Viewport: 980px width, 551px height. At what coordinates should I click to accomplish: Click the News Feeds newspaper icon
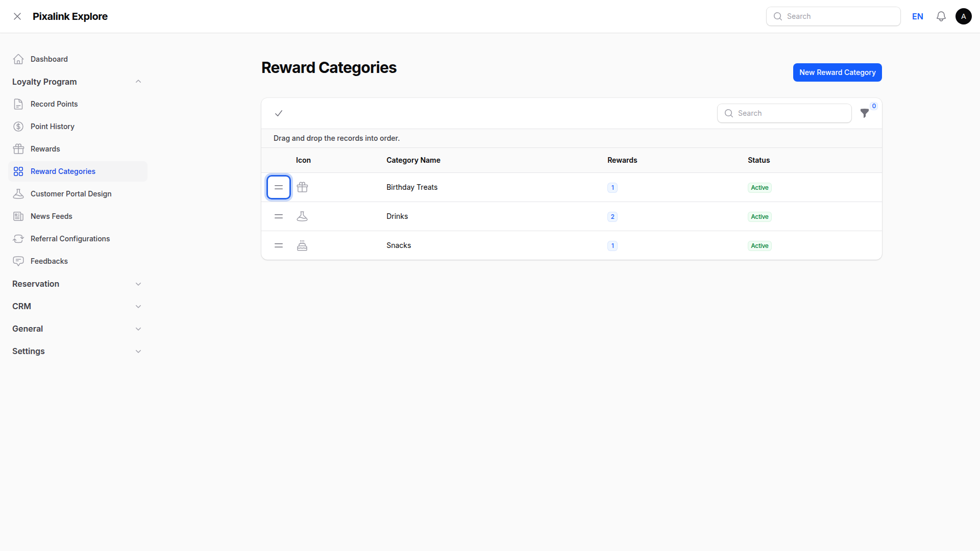(18, 216)
